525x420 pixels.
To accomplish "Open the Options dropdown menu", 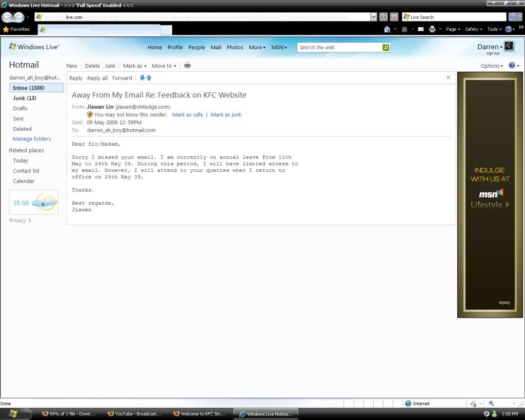I will (492, 66).
